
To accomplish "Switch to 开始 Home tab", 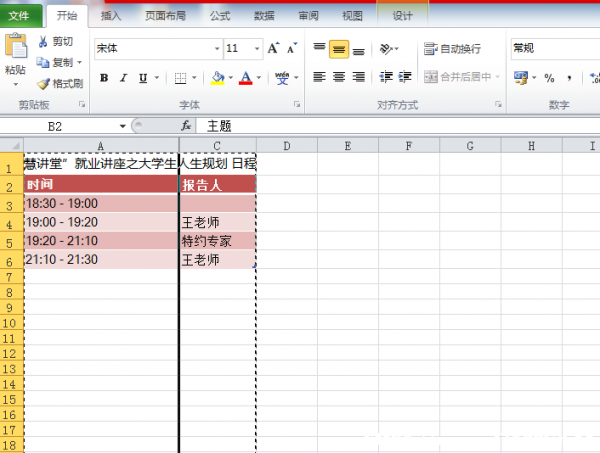I will [x=67, y=16].
